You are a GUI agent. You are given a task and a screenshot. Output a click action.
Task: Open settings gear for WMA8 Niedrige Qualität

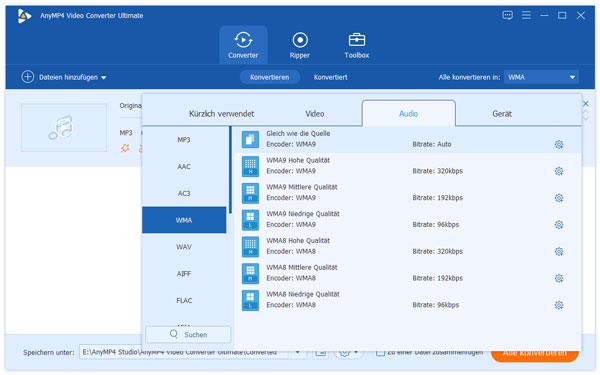coord(559,305)
